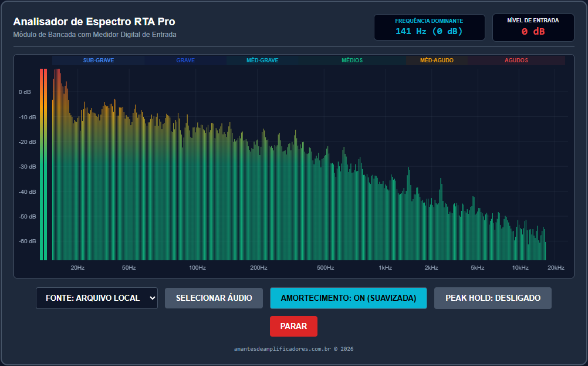Viewport: 588px width, 366px height.
Task: Click the 2kHz frequency axis label
Action: pos(431,268)
